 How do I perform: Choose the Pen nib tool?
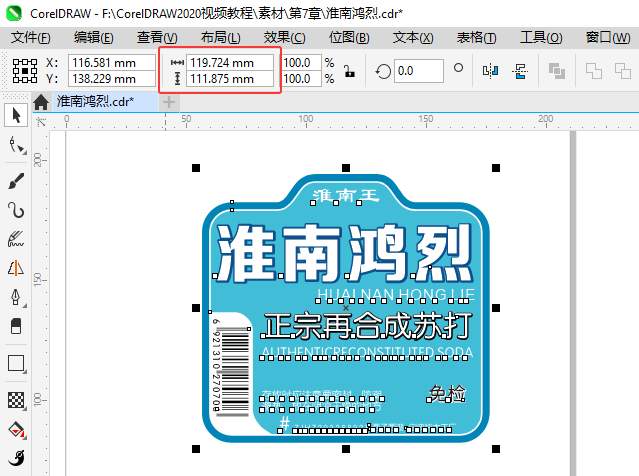[16, 297]
